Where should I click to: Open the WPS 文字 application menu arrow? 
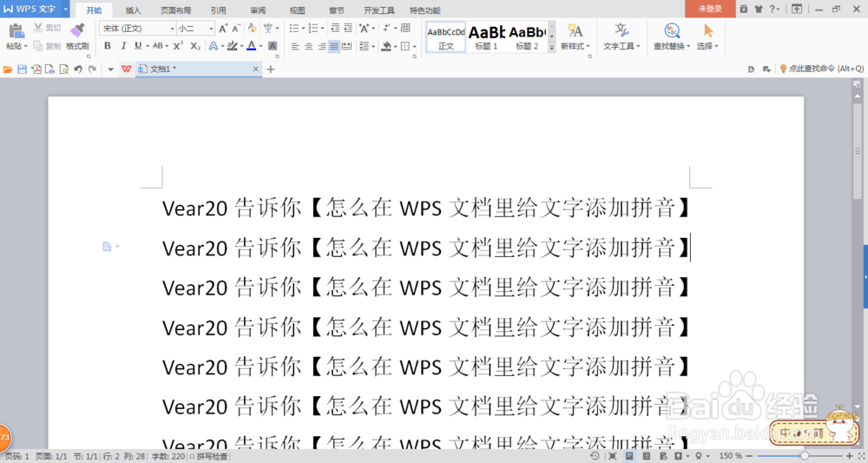click(65, 9)
